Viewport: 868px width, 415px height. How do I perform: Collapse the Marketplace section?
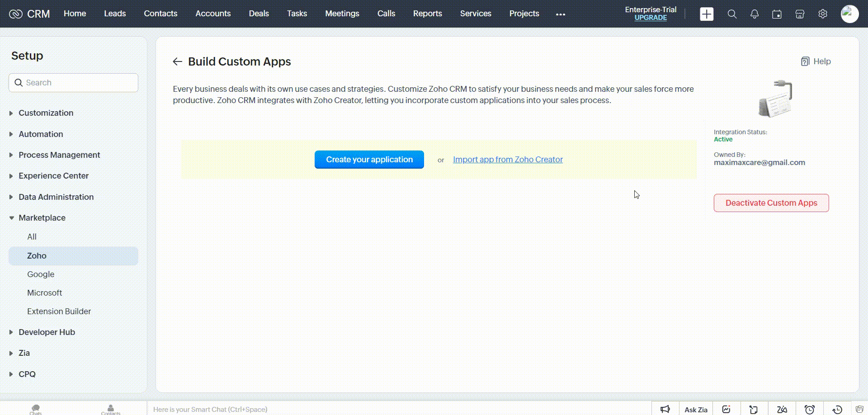42,218
